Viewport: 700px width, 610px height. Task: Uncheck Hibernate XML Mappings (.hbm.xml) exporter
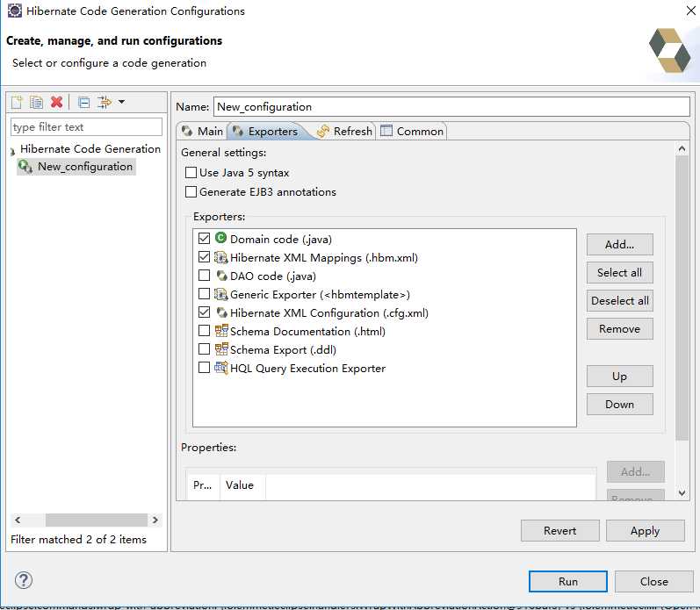pos(204,257)
